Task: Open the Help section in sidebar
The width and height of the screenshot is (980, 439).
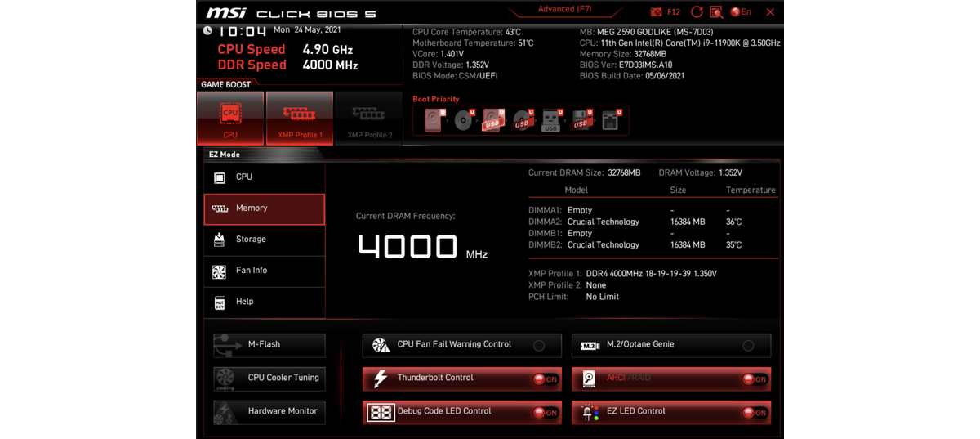Action: [264, 302]
